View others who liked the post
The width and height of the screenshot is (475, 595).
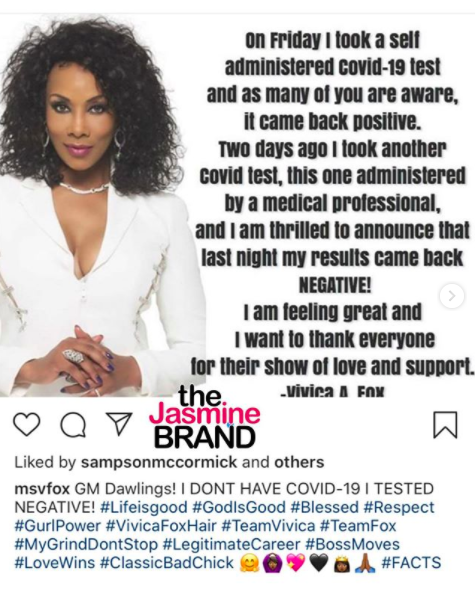[x=299, y=463]
